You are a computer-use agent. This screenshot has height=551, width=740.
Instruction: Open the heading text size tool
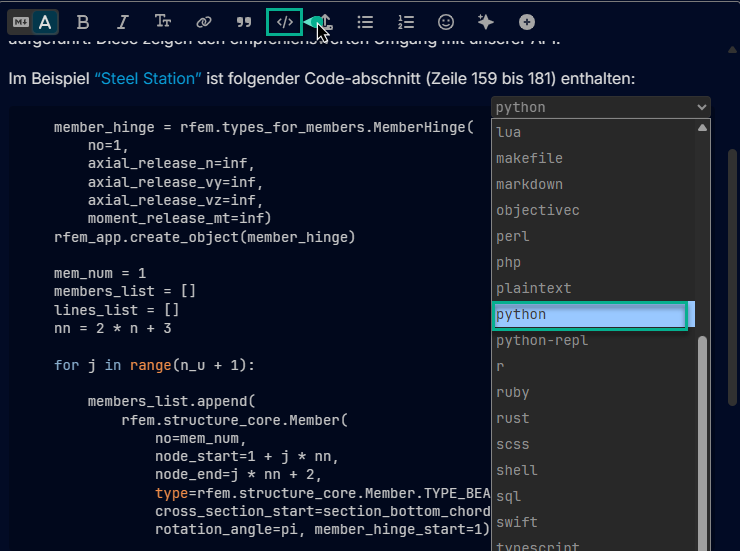point(163,21)
